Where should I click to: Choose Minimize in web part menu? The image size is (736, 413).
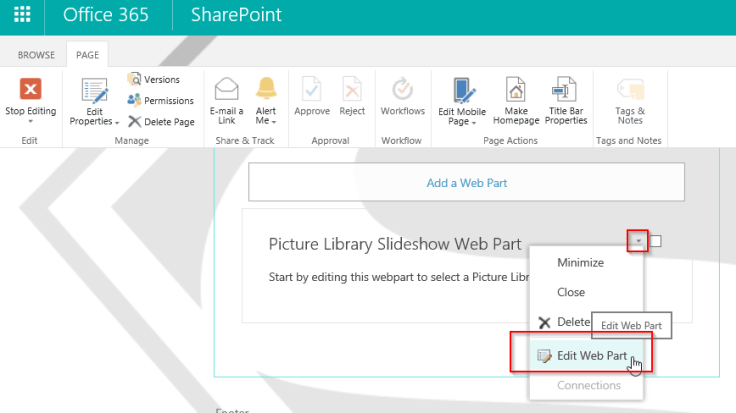[580, 263]
